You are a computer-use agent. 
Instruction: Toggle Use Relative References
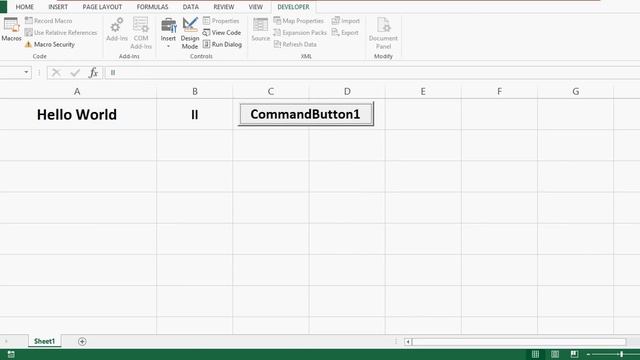(x=61, y=32)
